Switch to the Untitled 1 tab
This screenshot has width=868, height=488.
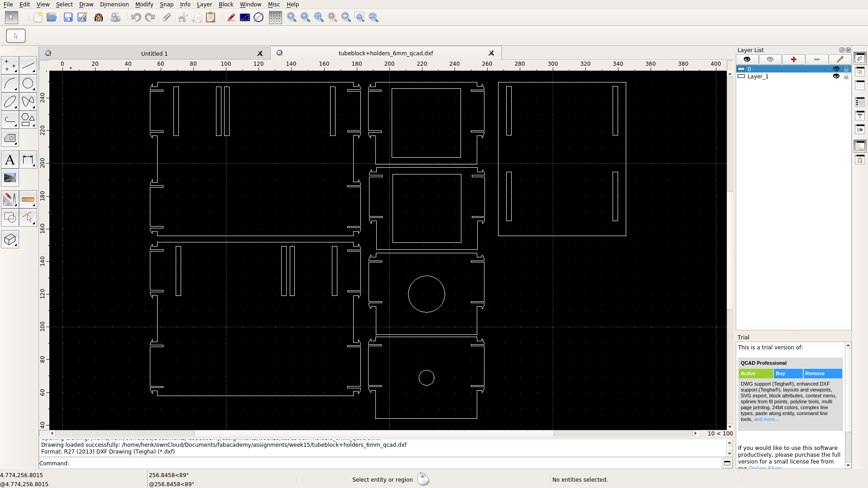(154, 53)
